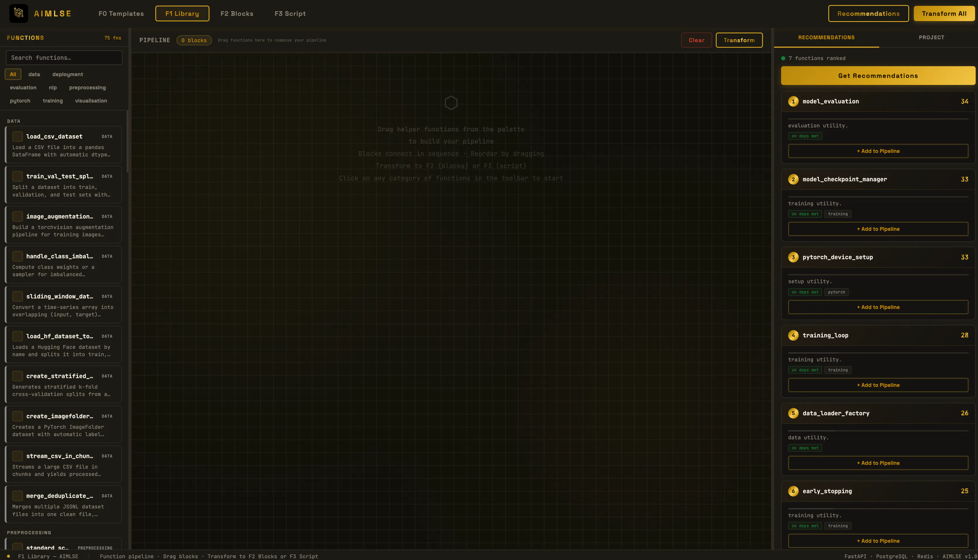Click the '7 functions ranked' status text
This screenshot has width=978, height=560.
pos(817,58)
